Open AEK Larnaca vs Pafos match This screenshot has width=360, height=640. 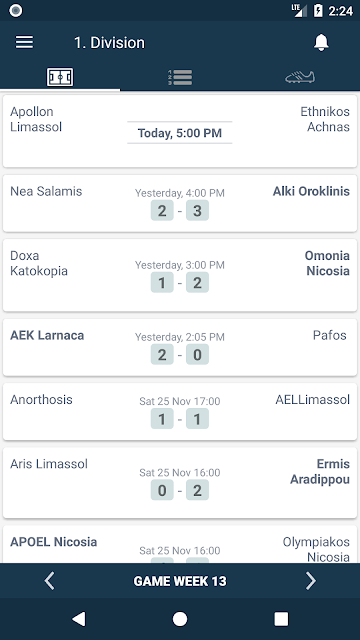tap(180, 347)
